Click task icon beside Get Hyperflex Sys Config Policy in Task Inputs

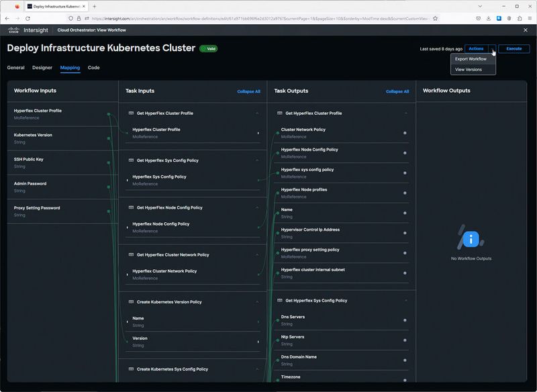[131, 160]
